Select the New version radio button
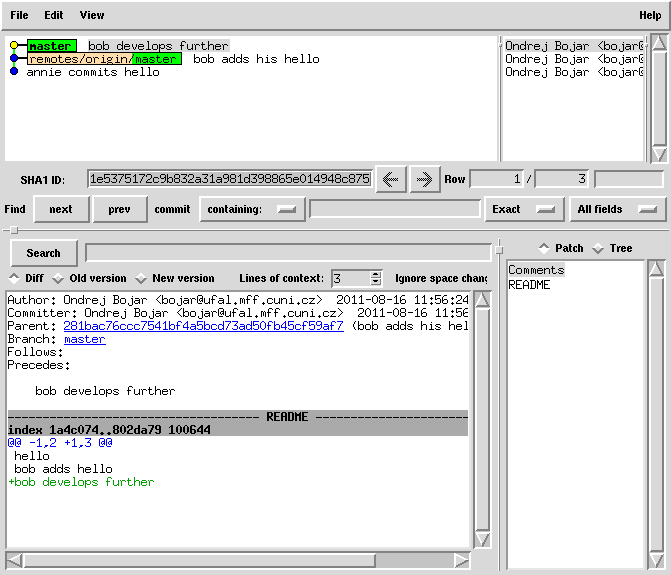The height and width of the screenshot is (575, 671). coord(141,278)
